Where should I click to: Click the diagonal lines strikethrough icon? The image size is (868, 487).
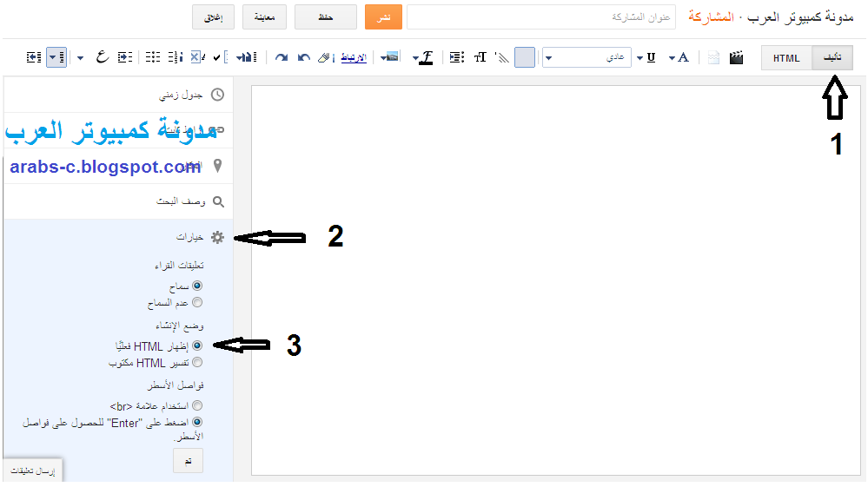point(502,57)
